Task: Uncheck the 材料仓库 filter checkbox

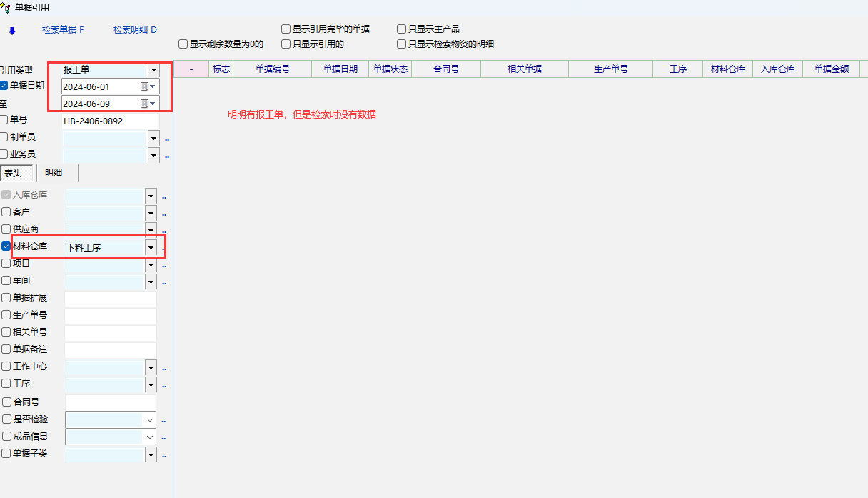Action: [6, 246]
